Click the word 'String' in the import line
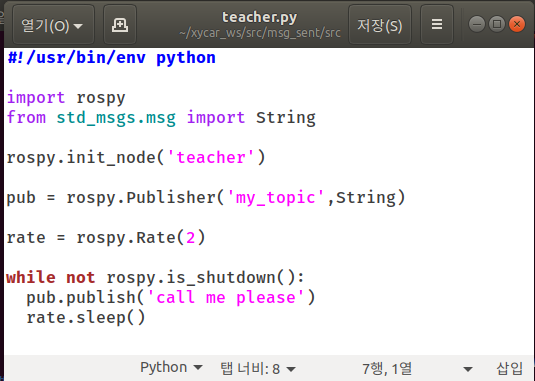Screen dimensions: 535x381 click(x=286, y=118)
